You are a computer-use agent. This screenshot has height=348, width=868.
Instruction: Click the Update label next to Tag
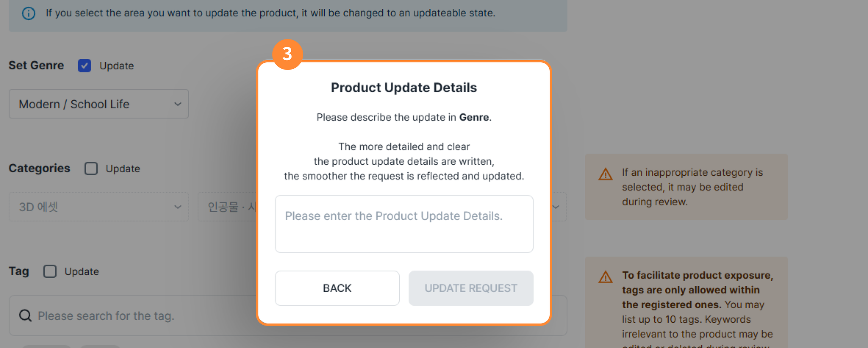tap(82, 272)
